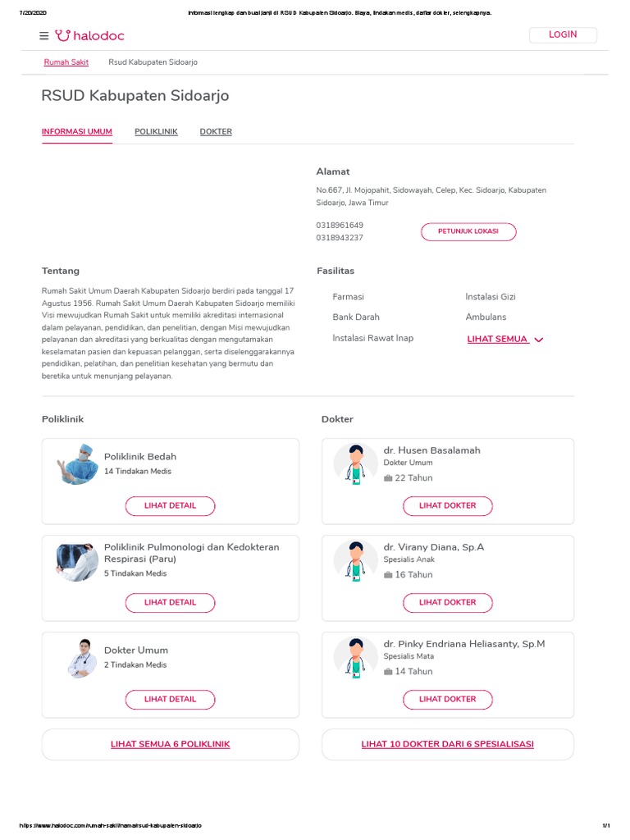The height and width of the screenshot is (840, 630).
Task: Click Lihat Dokter for dr. Virany Diana
Action: click(447, 603)
